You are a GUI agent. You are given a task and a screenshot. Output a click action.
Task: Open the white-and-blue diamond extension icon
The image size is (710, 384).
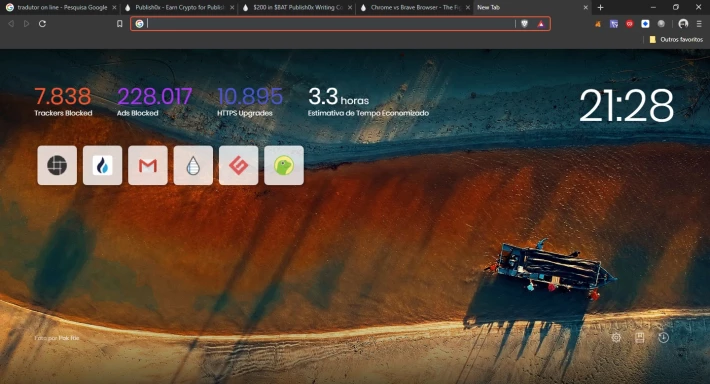pyautogui.click(x=645, y=24)
